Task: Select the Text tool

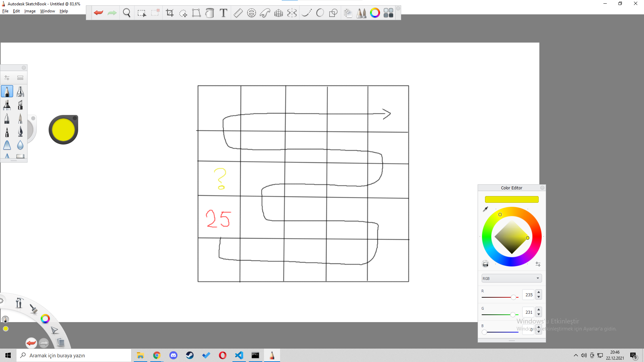Action: pos(223,13)
